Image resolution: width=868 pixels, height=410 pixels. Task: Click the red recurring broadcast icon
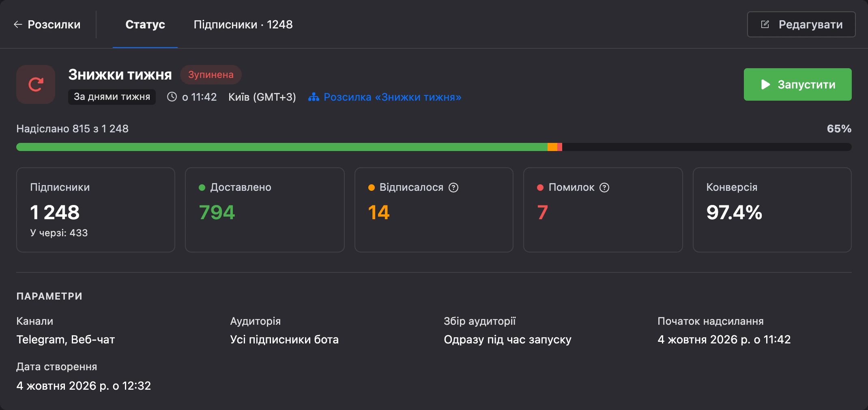36,84
